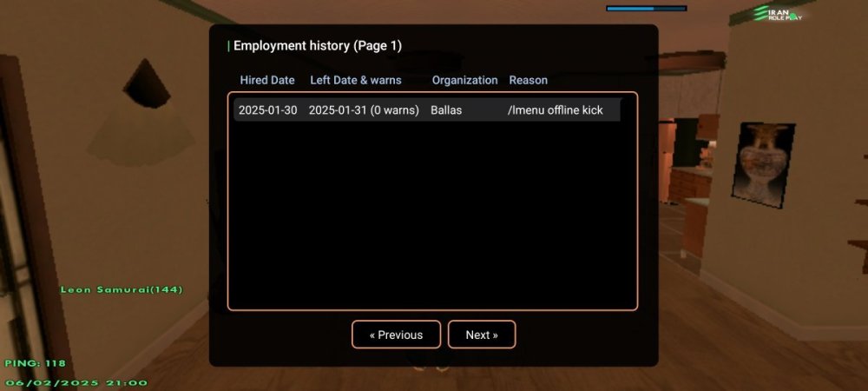868x391 pixels.
Task: Click the Reason column header
Action: (528, 80)
